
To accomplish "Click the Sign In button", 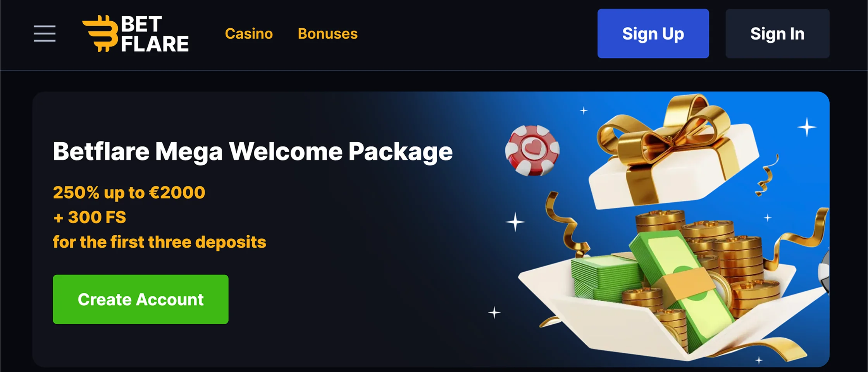I will click(777, 34).
